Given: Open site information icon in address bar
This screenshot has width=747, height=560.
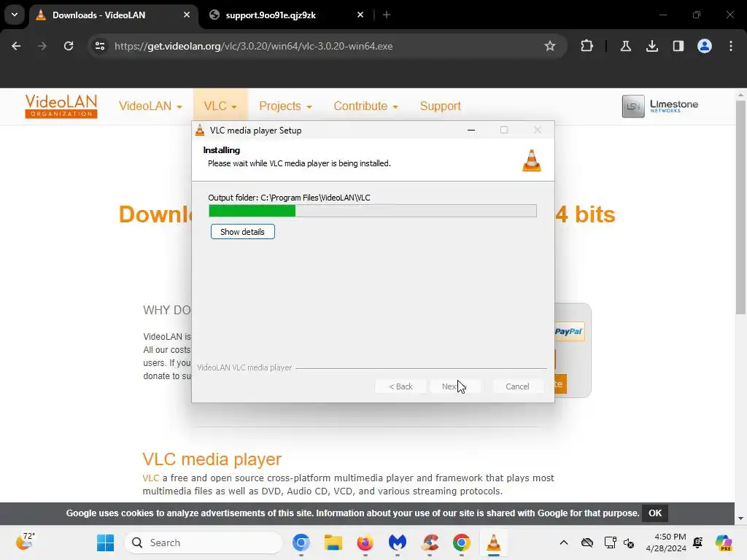Looking at the screenshot, I should click(100, 46).
